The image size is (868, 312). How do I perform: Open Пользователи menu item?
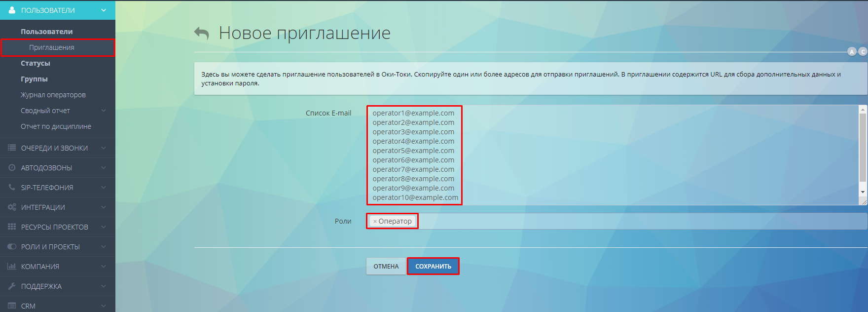point(47,32)
